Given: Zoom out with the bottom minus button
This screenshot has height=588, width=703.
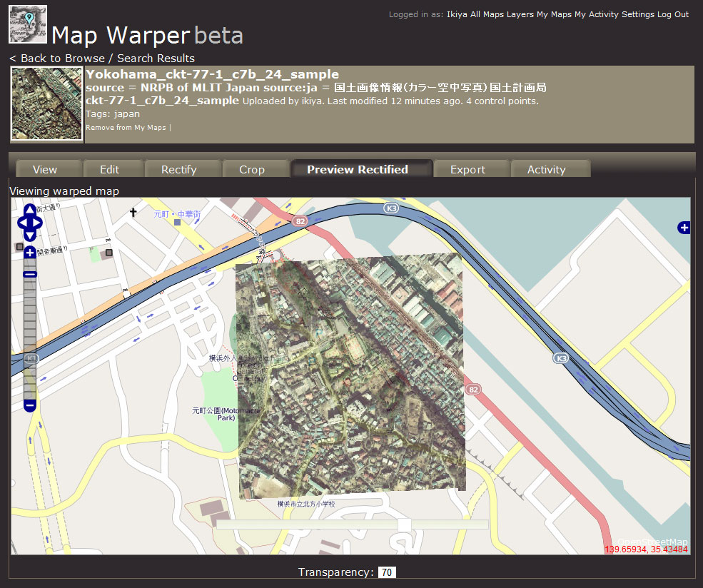Looking at the screenshot, I should (x=30, y=405).
